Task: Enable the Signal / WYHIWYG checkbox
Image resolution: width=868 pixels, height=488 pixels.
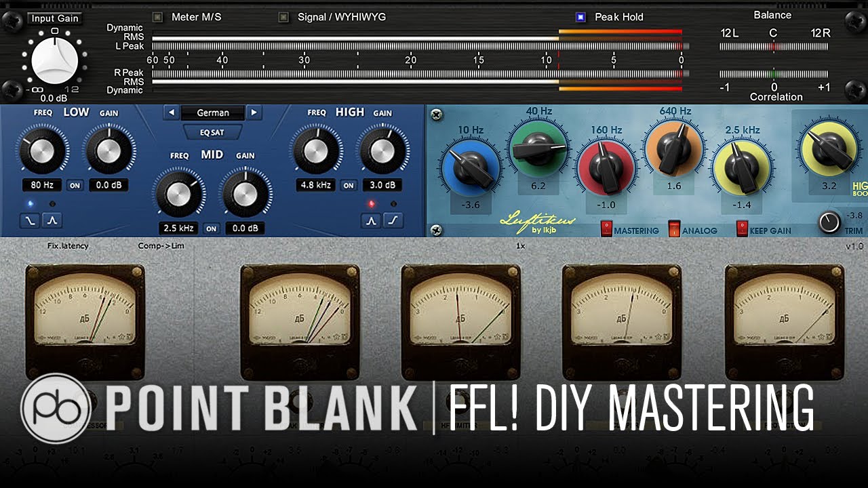Action: pyautogui.click(x=283, y=17)
